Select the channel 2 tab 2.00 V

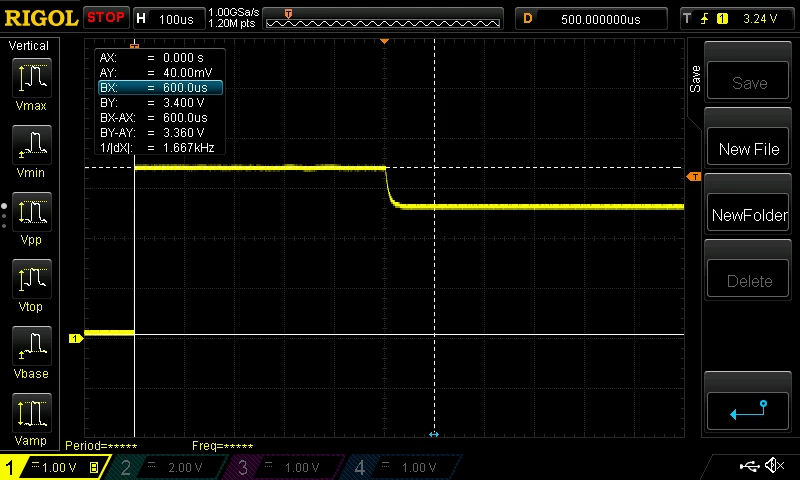(168, 467)
